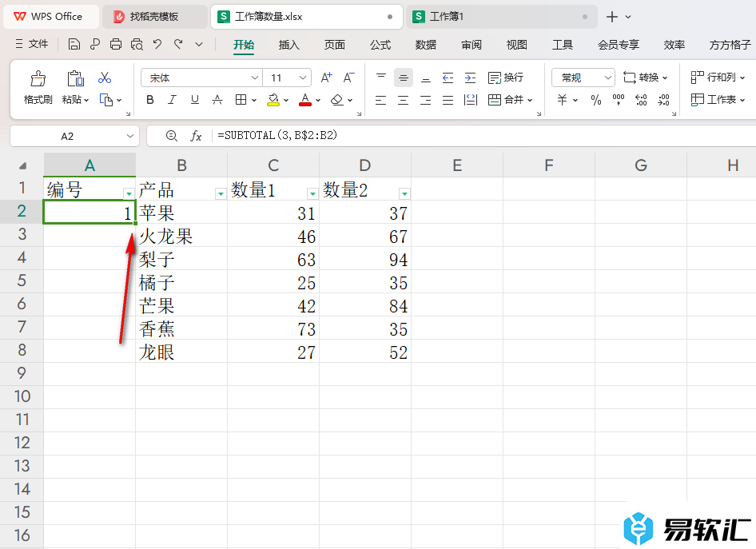Align text left horizontally
Image resolution: width=756 pixels, height=549 pixels.
click(381, 100)
